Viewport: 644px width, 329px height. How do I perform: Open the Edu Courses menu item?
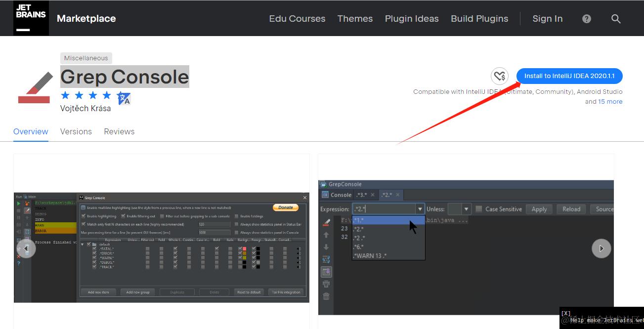pos(297,19)
